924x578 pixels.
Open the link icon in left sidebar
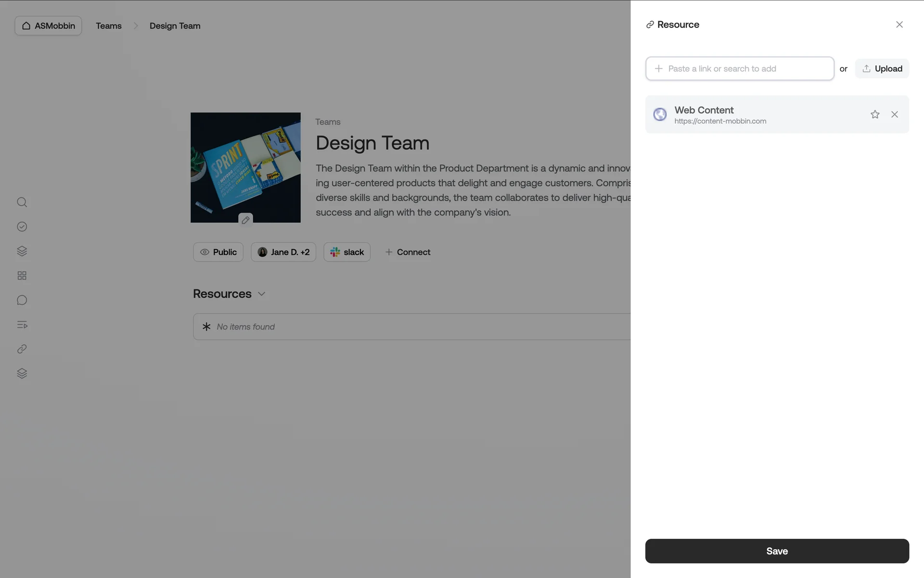[x=22, y=349]
